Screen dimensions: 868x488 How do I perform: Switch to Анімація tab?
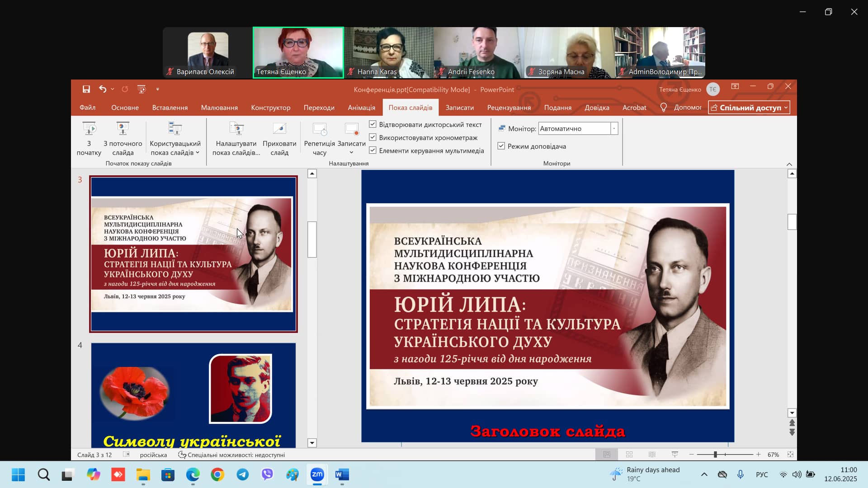(361, 107)
